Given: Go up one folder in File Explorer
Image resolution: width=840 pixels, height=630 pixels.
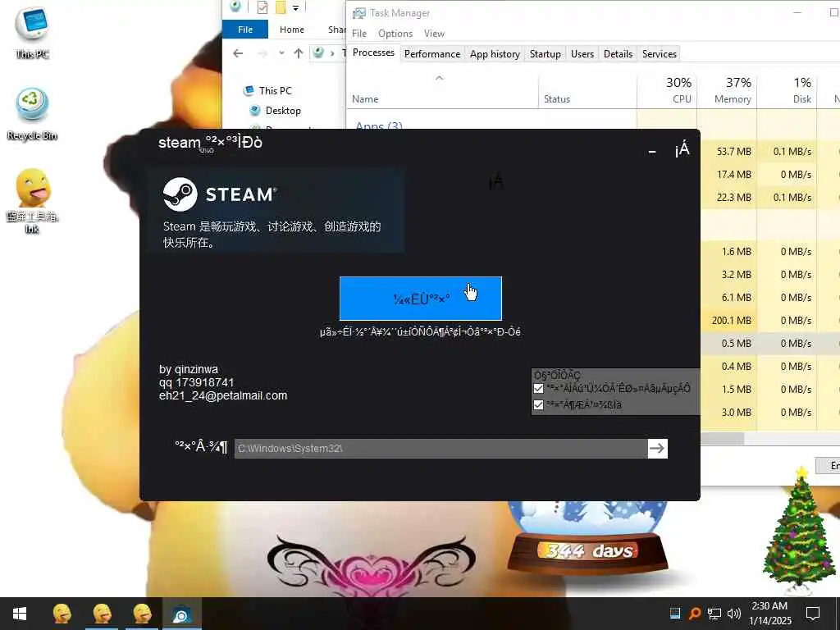Looking at the screenshot, I should coord(299,53).
